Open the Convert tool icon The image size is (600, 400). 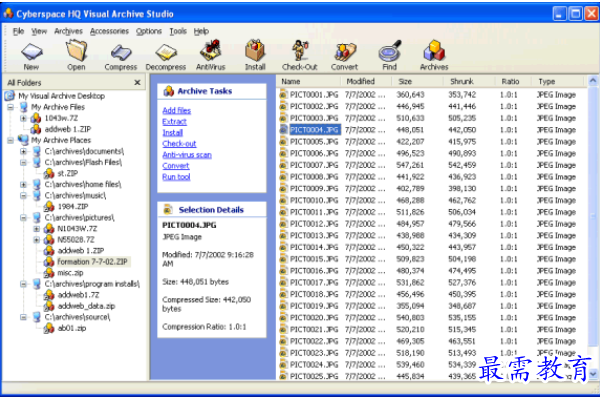point(345,52)
